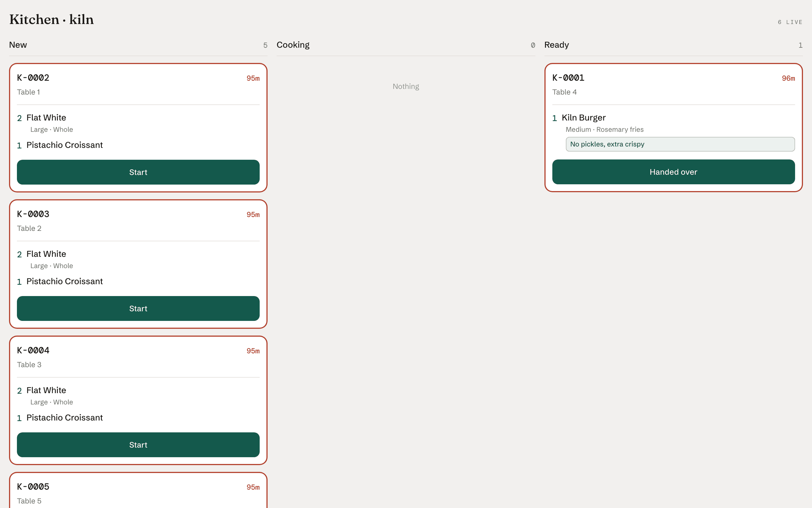Start order K-0002 for Table 1
The height and width of the screenshot is (508, 812).
(138, 172)
